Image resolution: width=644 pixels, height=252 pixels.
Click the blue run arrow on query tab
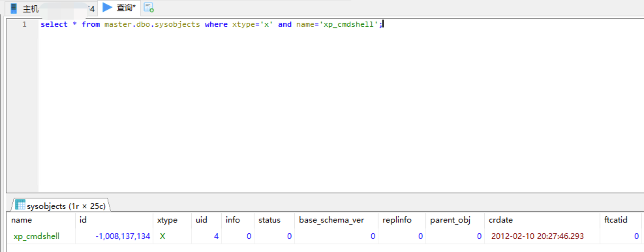[107, 7]
